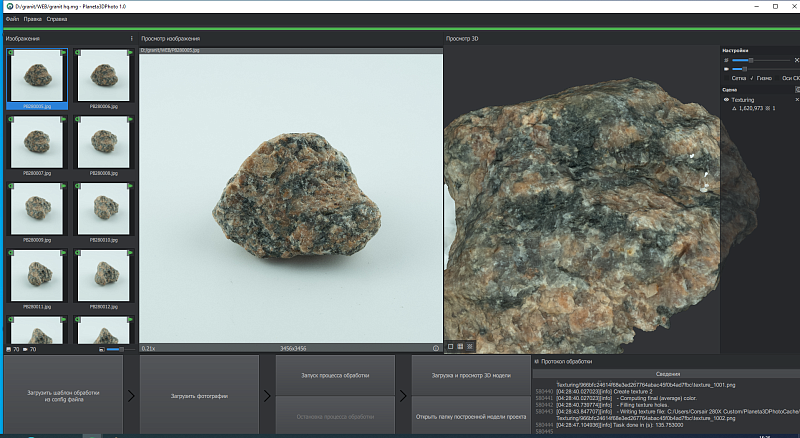Select textured view mode icon
Image resolution: width=800 pixels, height=438 pixels.
pyautogui.click(x=460, y=347)
